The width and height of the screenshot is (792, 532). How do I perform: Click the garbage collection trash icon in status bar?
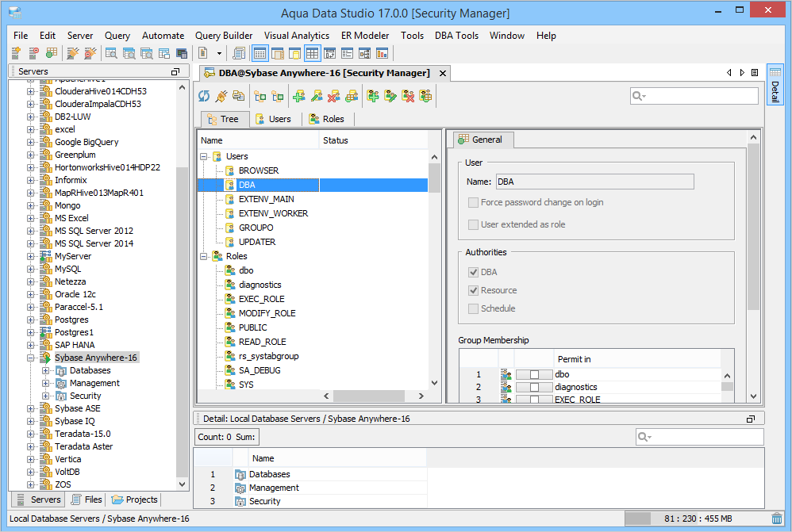pos(777,519)
